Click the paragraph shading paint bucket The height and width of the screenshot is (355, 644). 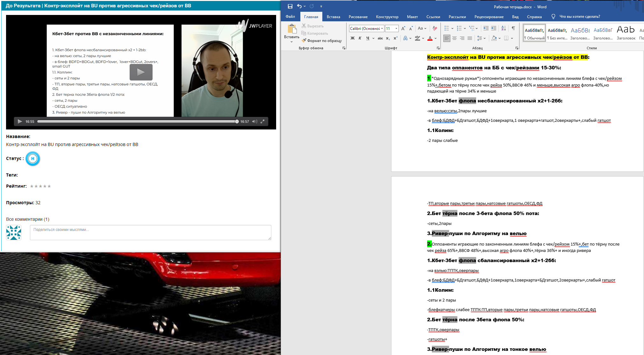click(494, 38)
